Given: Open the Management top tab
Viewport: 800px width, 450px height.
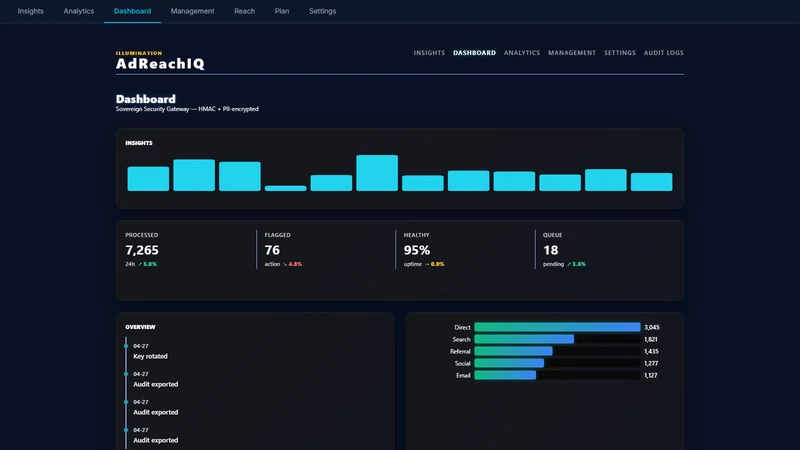Looking at the screenshot, I should [x=192, y=11].
